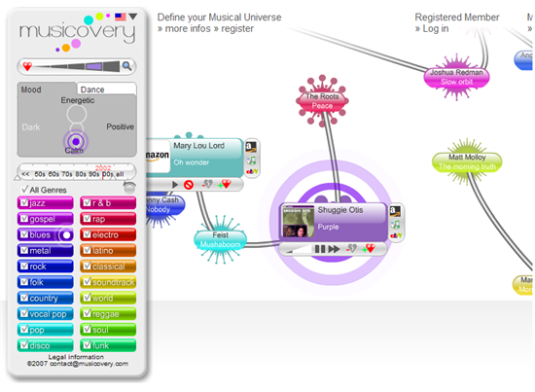Click the purple mood selector dot near Calm

click(x=76, y=141)
